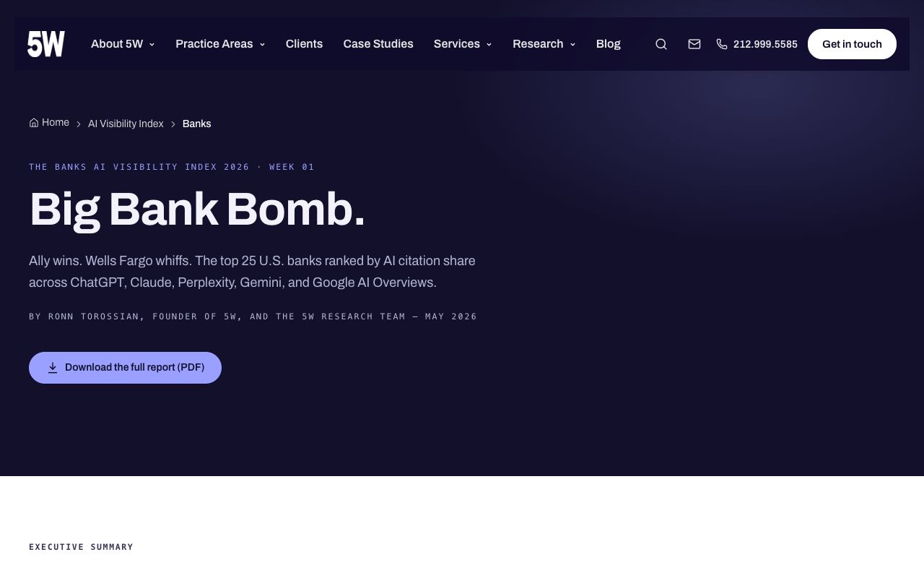Download the full report (PDF)

click(x=125, y=368)
